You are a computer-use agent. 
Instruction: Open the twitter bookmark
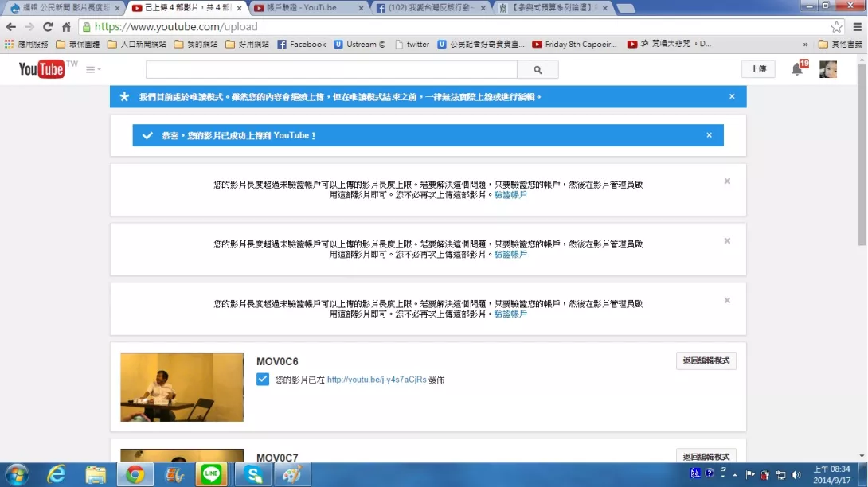click(x=412, y=44)
